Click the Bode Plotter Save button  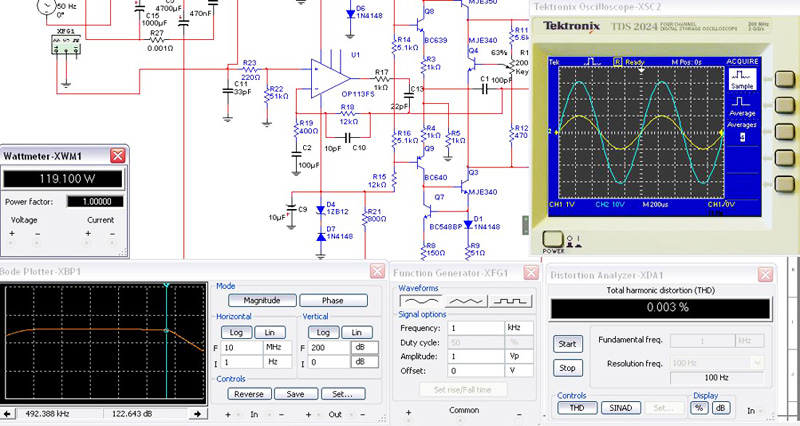pos(296,393)
